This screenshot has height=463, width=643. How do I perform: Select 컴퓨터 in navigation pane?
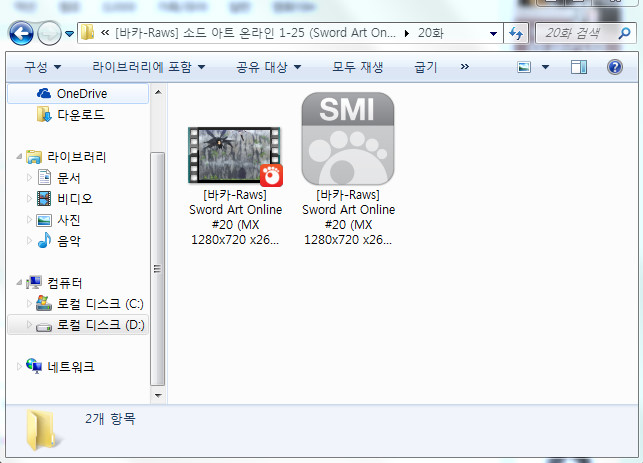[x=65, y=283]
